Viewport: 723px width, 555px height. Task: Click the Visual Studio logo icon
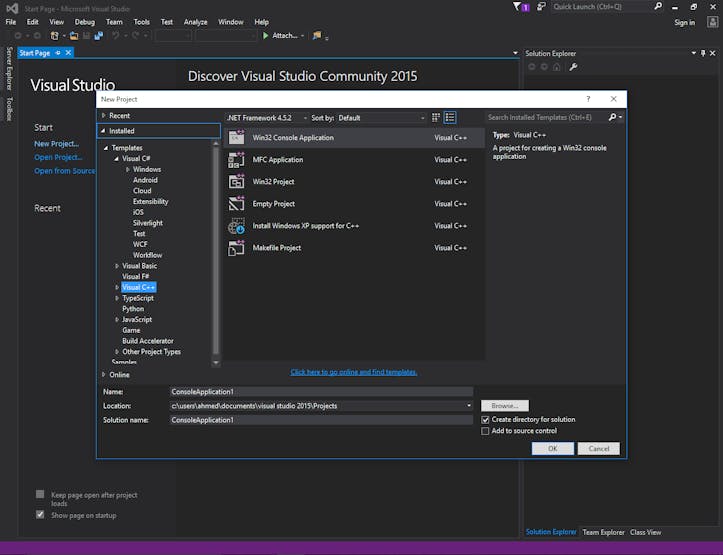click(x=12, y=8)
